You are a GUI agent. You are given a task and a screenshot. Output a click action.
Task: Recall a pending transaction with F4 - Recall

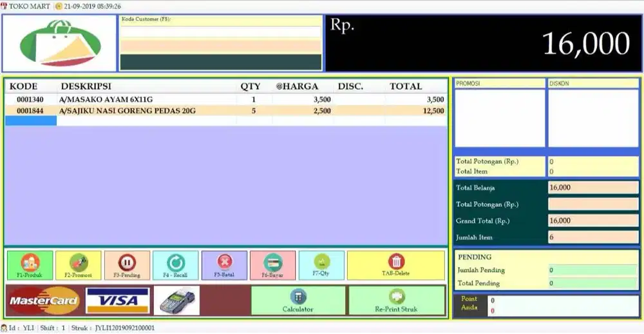[175, 266]
